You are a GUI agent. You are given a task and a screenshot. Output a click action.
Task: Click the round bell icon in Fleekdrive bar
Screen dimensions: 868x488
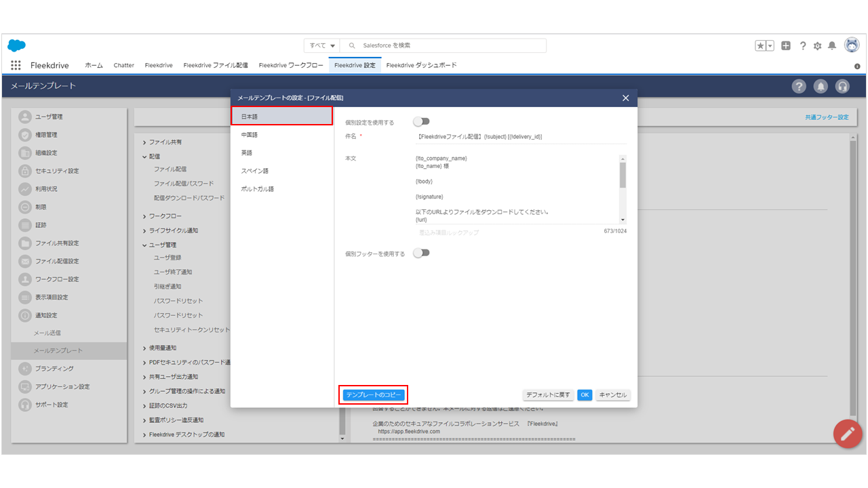[821, 86]
